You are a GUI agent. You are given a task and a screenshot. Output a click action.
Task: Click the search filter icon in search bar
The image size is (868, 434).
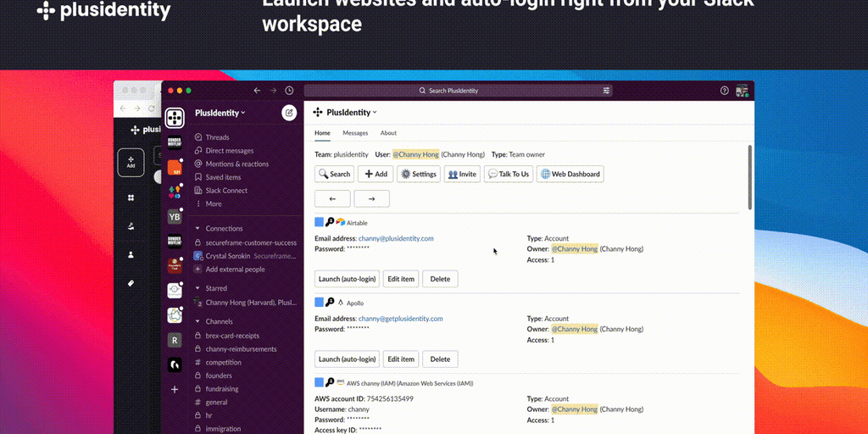606,91
